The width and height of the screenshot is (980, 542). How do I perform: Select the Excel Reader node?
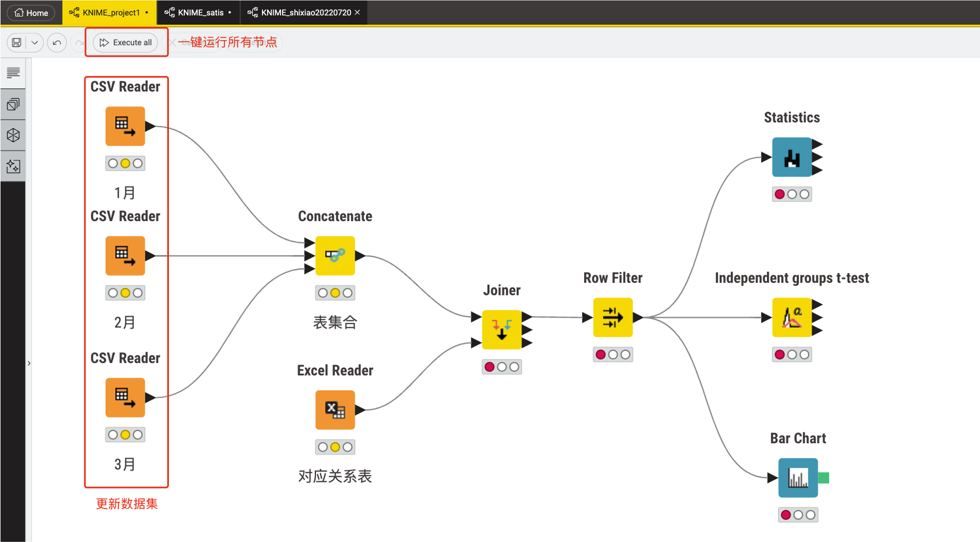(x=335, y=410)
